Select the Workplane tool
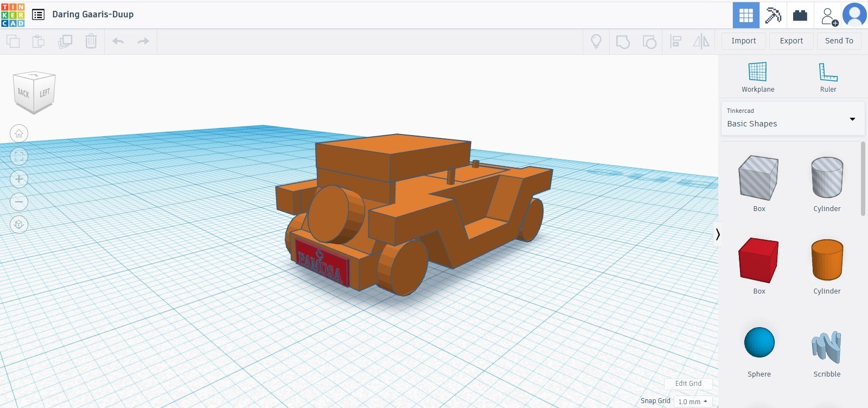 coord(758,77)
